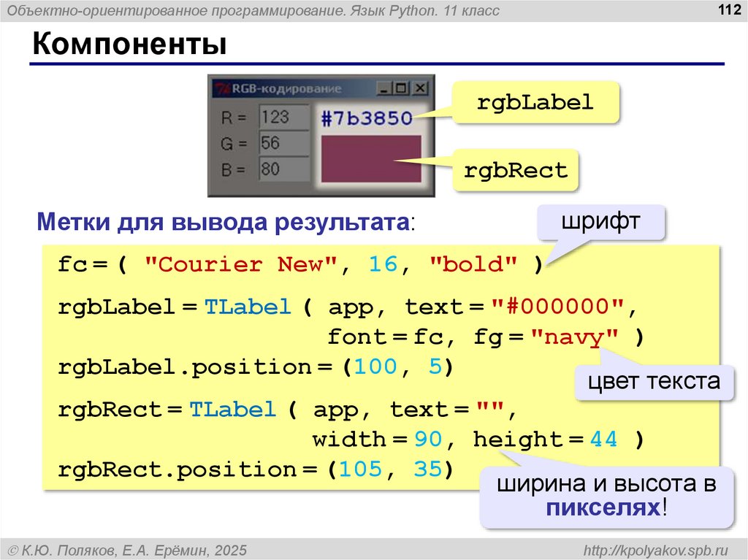The image size is (748, 560).
Task: Click the Компоненты slide title
Action: coord(129,45)
